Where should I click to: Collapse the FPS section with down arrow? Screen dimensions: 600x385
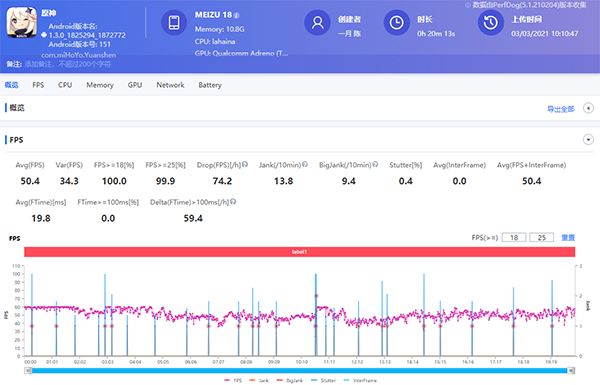[588, 140]
